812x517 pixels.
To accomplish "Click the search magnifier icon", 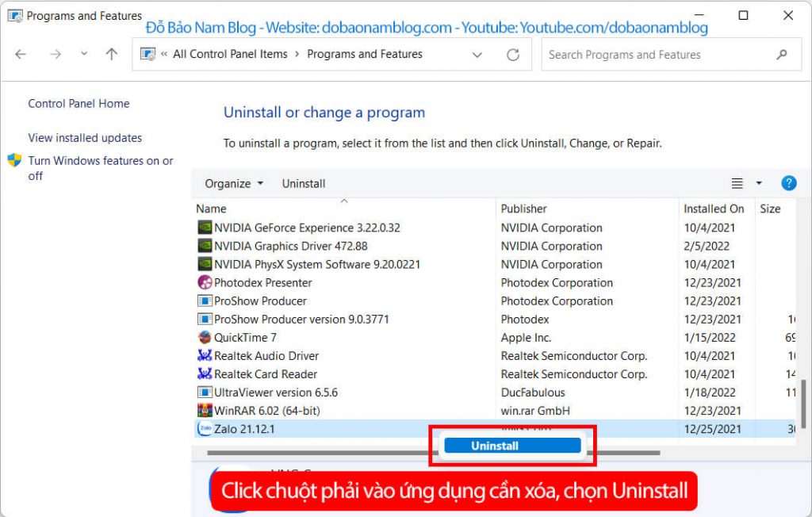I will pos(782,55).
